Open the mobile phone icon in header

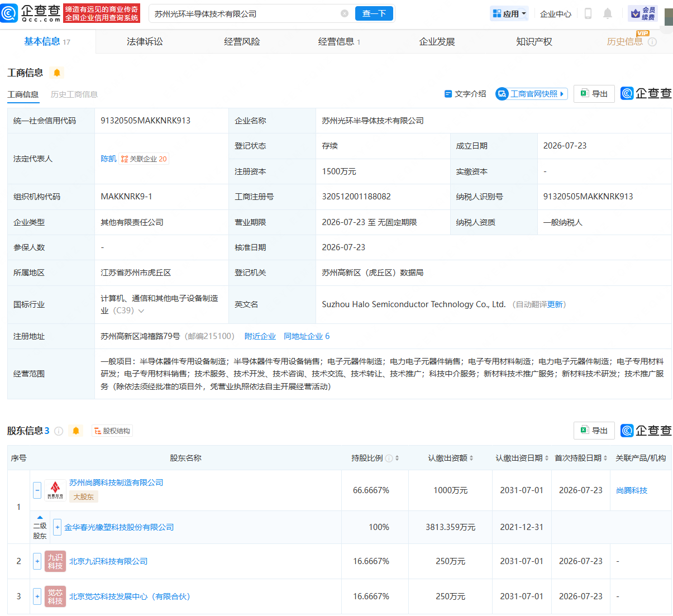pyautogui.click(x=588, y=13)
